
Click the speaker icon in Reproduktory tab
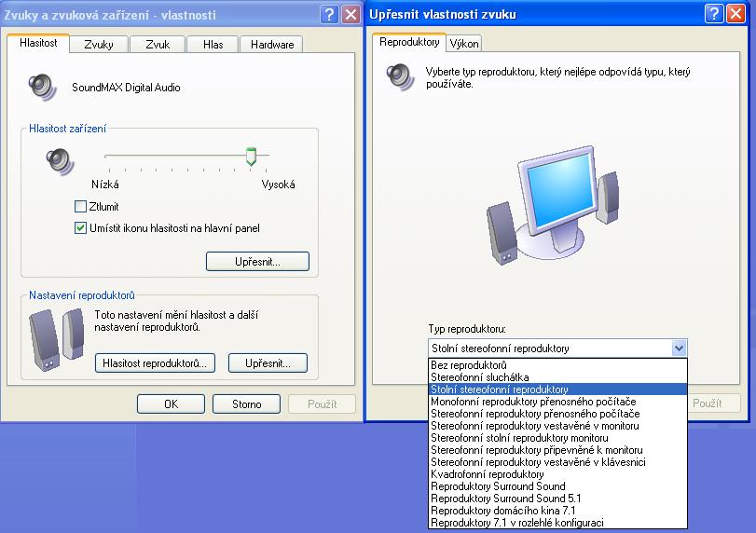[x=400, y=76]
